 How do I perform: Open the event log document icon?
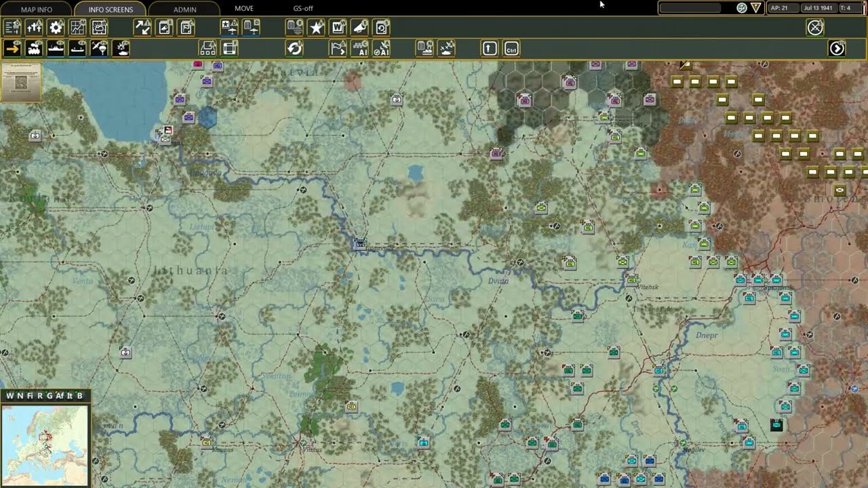(x=165, y=27)
